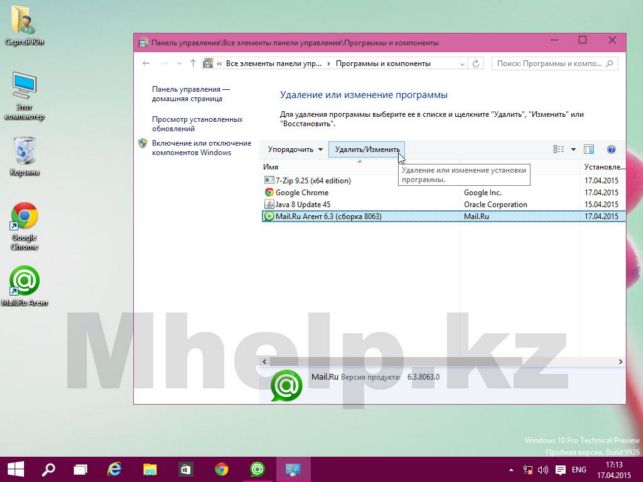
Task: Select Java 8 Update 45 row
Action: [443, 204]
